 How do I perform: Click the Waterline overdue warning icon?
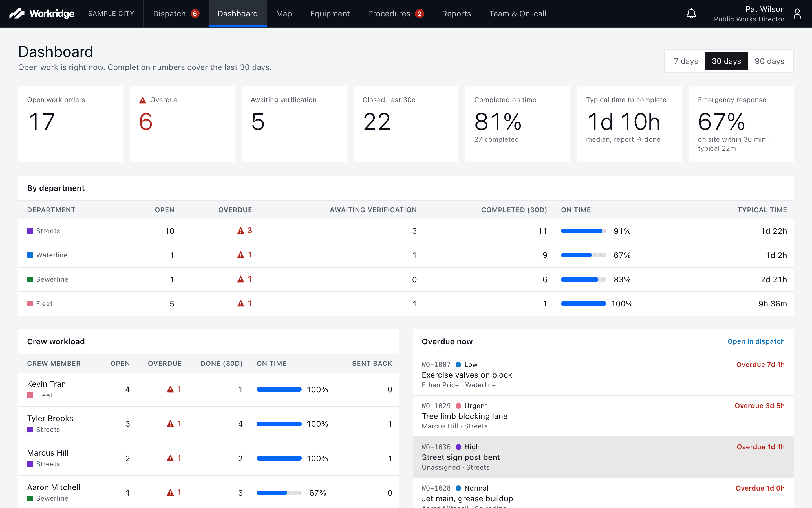pos(240,255)
